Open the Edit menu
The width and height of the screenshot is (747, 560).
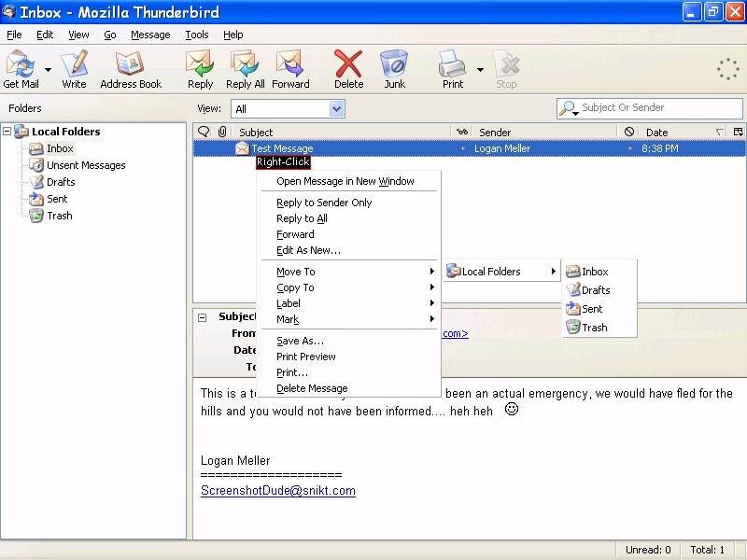(45, 35)
